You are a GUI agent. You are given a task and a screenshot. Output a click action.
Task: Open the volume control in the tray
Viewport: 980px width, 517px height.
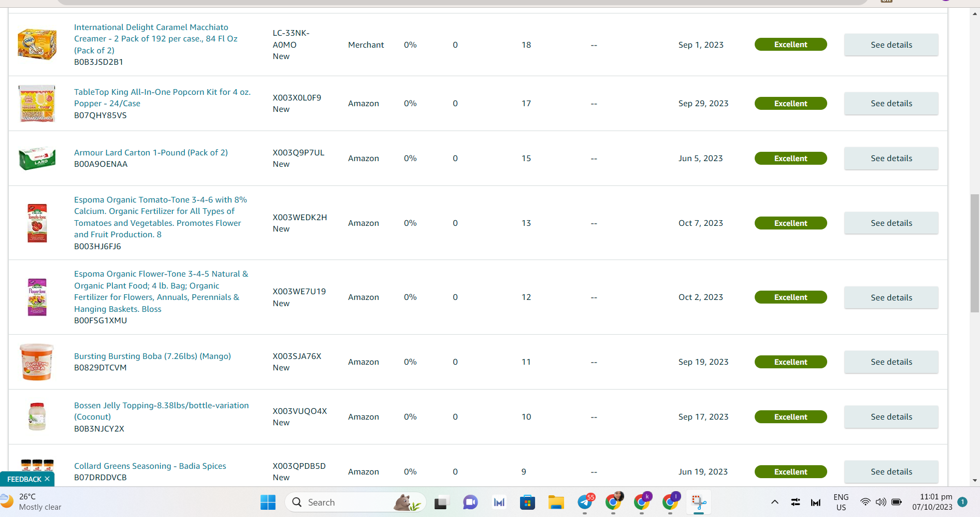coord(881,502)
